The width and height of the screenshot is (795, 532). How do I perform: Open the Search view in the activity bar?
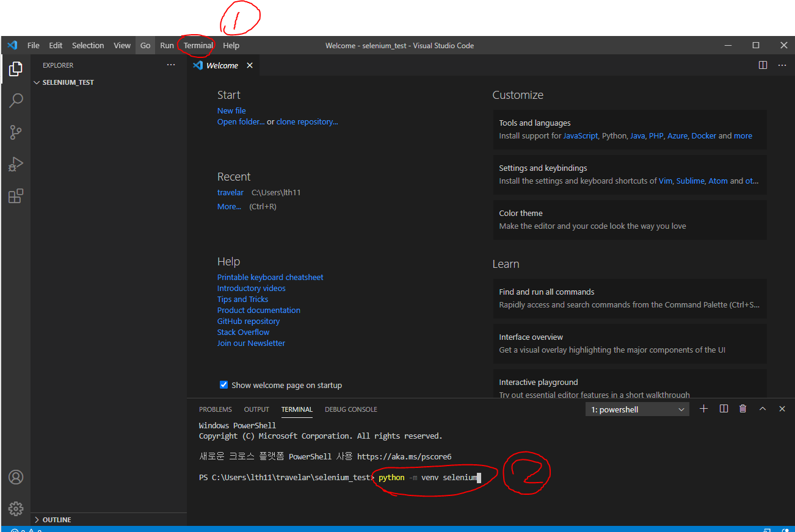[16, 100]
